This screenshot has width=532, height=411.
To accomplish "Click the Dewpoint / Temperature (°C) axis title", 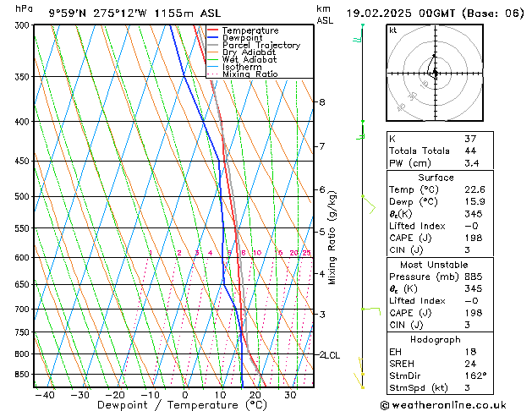I will tap(182, 405).
